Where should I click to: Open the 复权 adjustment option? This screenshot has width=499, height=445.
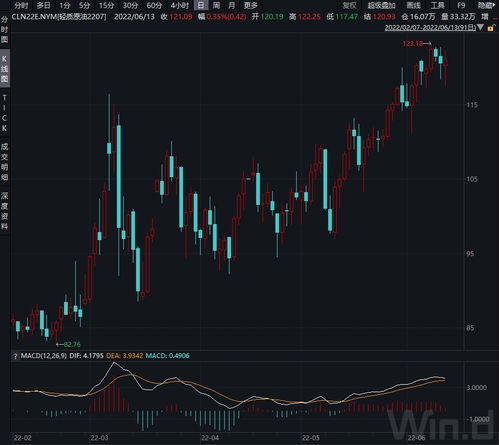pos(350,5)
